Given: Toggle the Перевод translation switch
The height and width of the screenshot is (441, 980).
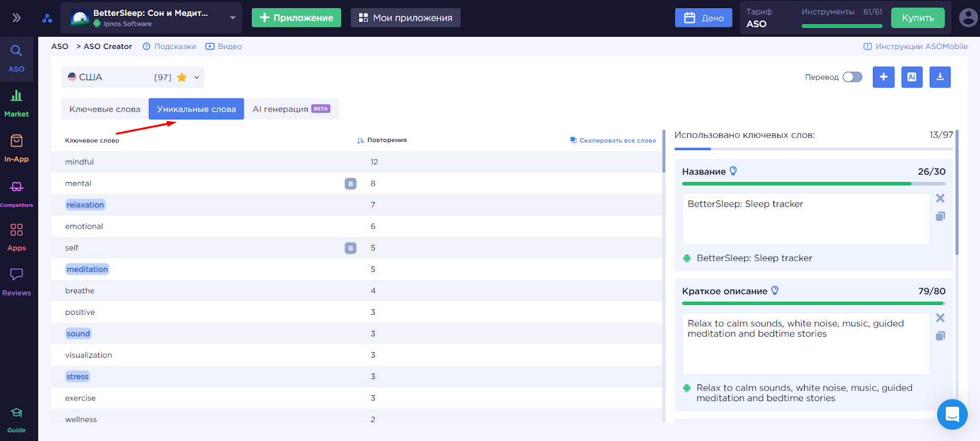Looking at the screenshot, I should click(x=852, y=77).
